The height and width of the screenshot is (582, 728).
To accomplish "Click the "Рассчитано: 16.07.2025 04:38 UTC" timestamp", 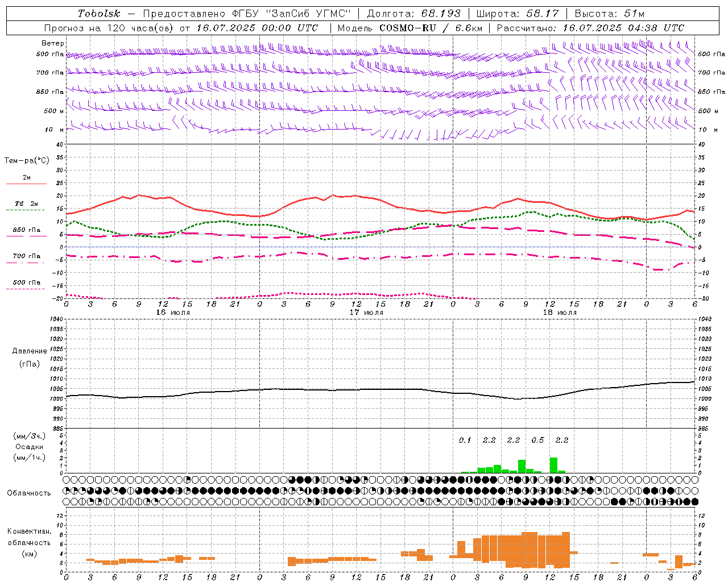I will point(590,28).
